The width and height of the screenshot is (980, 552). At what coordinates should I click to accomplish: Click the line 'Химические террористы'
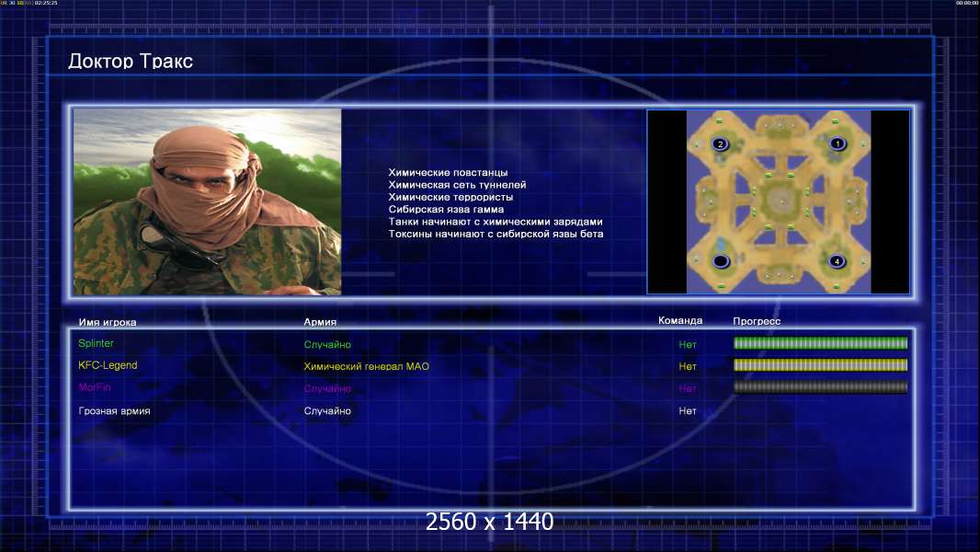click(x=450, y=197)
